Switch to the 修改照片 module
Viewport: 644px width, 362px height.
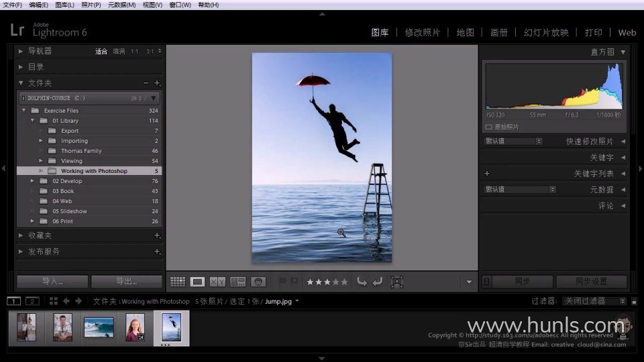423,32
